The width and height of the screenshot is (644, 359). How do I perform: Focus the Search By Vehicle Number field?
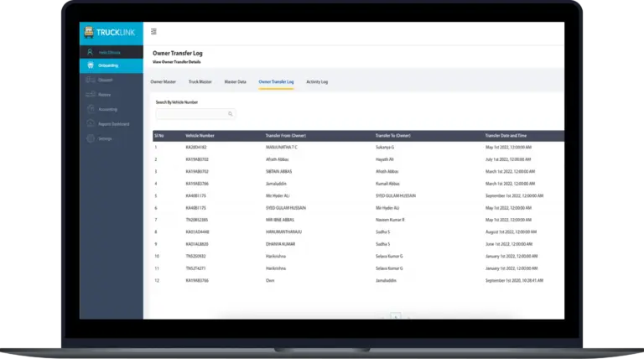coord(191,113)
